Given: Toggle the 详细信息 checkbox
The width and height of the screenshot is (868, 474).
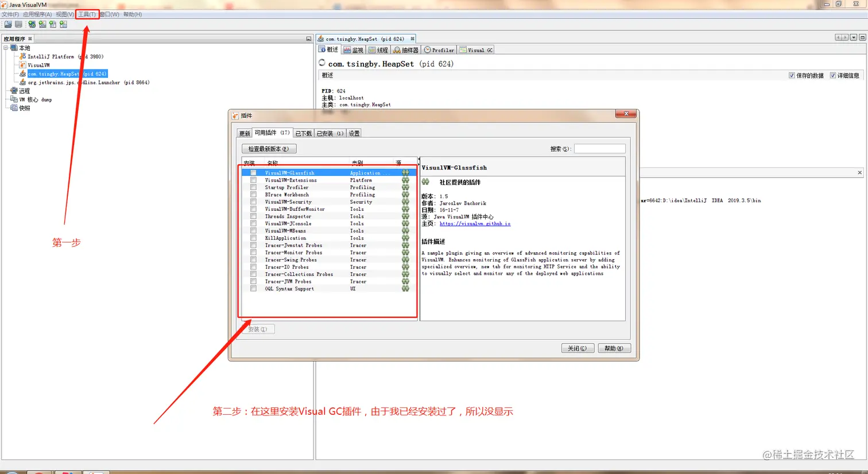Looking at the screenshot, I should (833, 75).
